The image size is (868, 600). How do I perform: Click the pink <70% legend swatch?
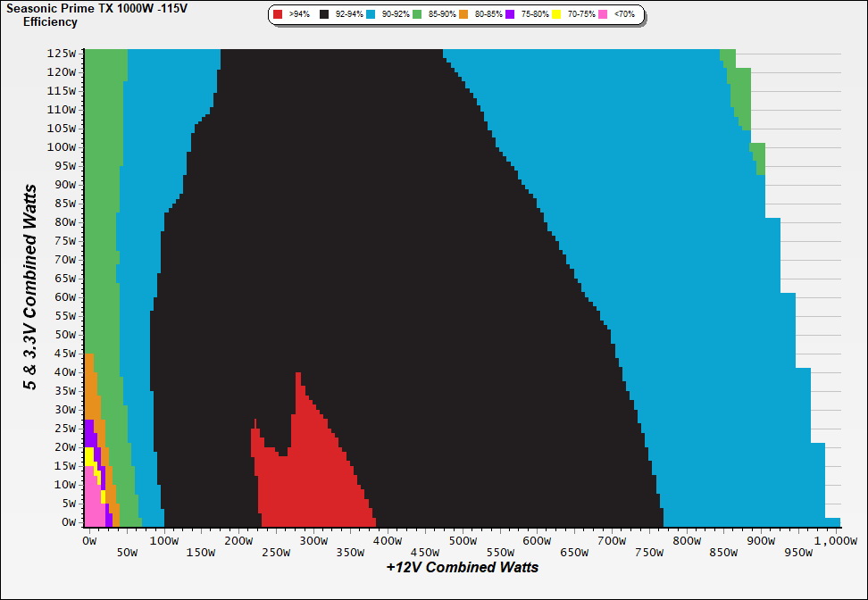point(603,14)
